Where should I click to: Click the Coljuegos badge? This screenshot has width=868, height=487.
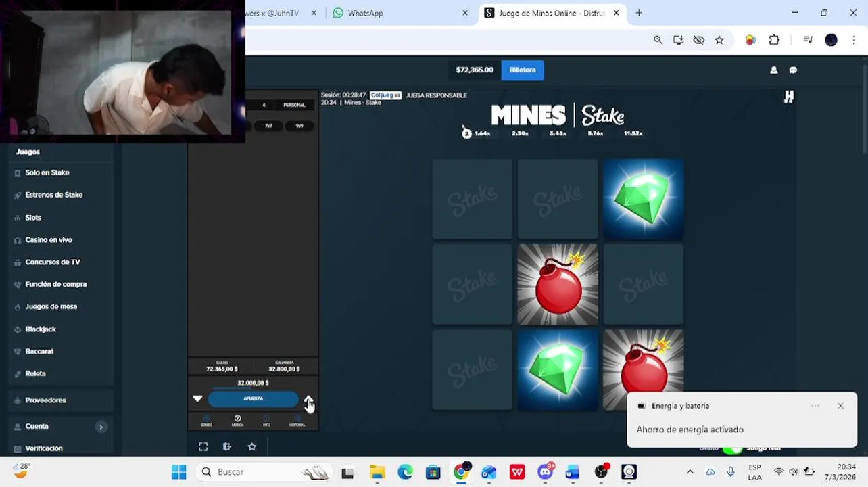tap(385, 95)
